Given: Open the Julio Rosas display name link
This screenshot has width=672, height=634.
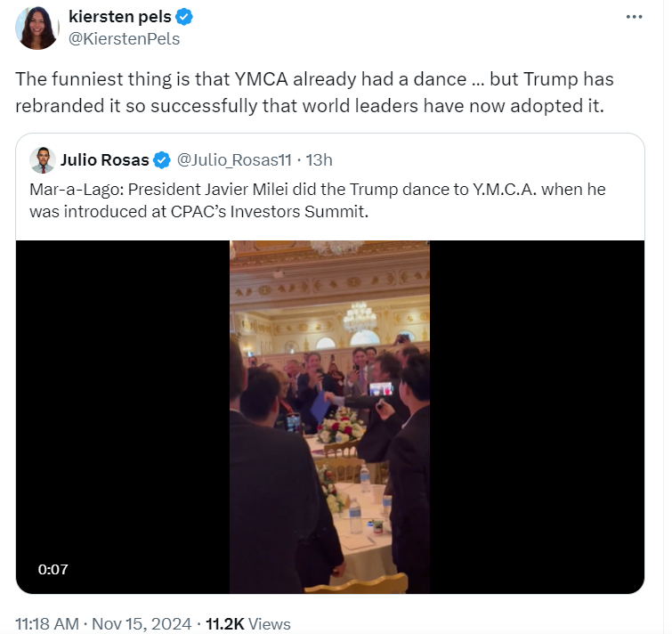Looking at the screenshot, I should pos(104,160).
